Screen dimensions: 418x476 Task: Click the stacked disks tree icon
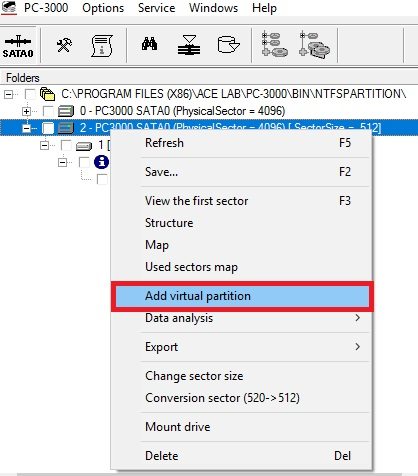pyautogui.click(x=314, y=45)
